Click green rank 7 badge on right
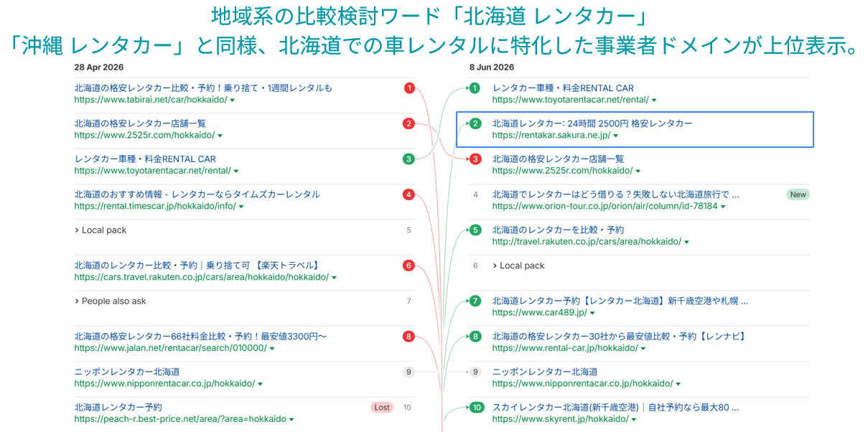The width and height of the screenshot is (868, 432). pos(475,301)
